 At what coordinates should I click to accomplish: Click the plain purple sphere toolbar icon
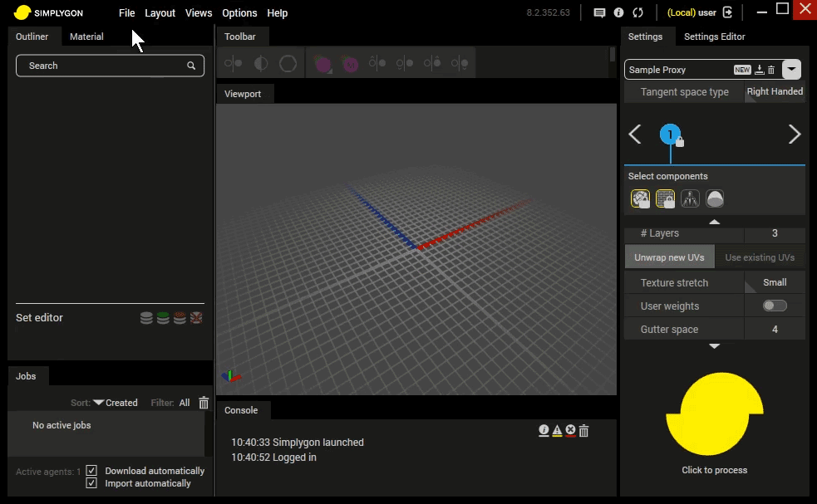323,64
